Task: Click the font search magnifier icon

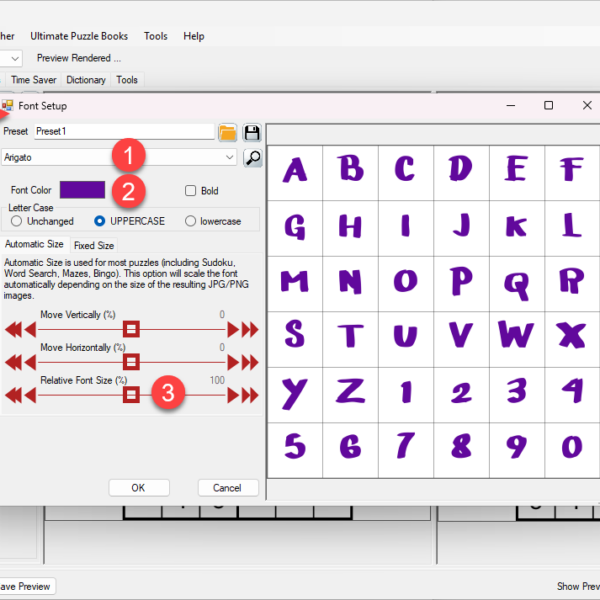Action: (252, 157)
